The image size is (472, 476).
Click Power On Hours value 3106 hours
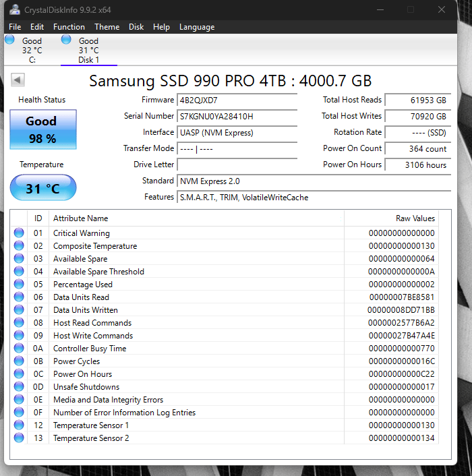(x=418, y=165)
